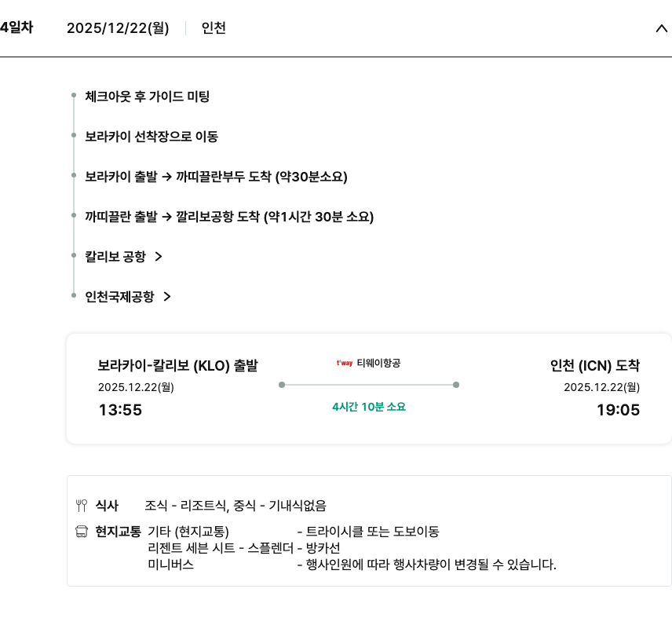672x618 pixels.
Task: Click the 깔리보공항 도착 schedule item
Action: pyautogui.click(x=229, y=216)
